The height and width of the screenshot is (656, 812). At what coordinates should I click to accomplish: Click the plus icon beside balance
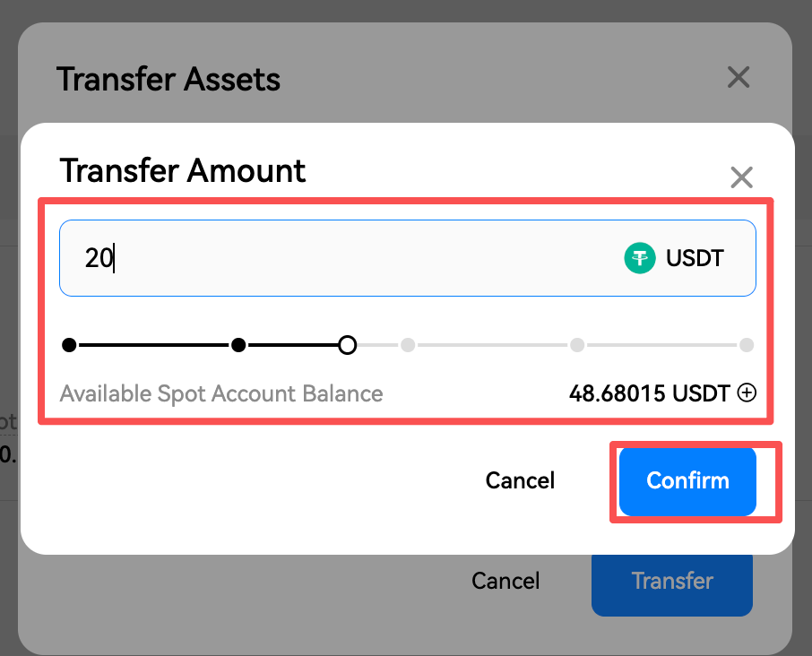click(x=747, y=393)
